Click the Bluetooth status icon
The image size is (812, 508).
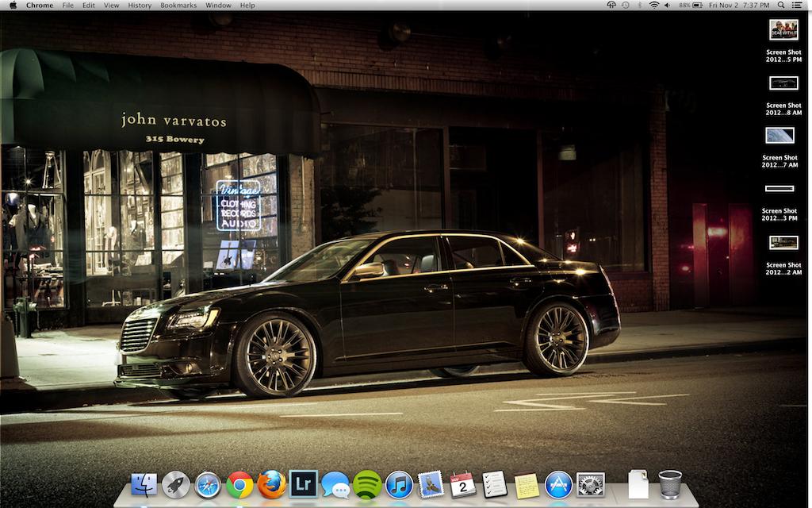640,6
